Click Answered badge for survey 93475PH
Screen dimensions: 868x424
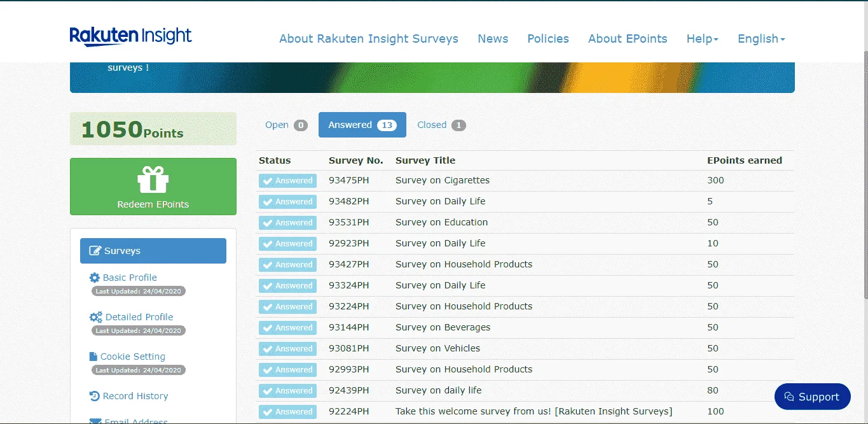point(287,181)
